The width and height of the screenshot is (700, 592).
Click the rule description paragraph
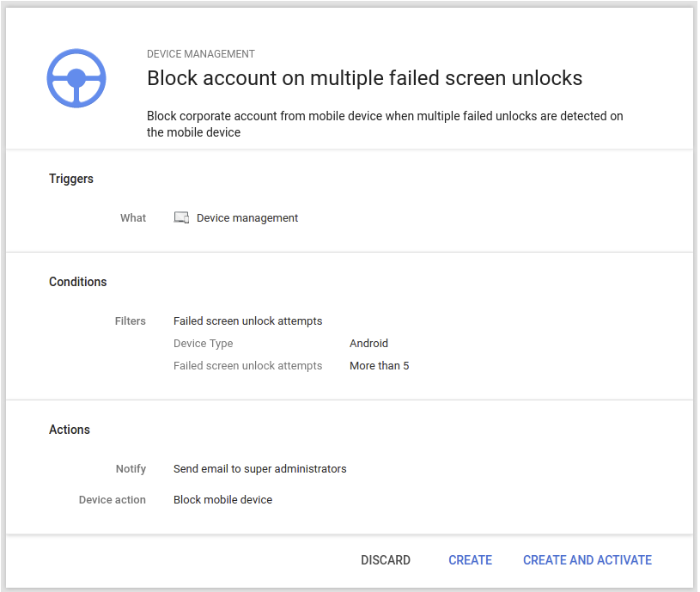(385, 125)
